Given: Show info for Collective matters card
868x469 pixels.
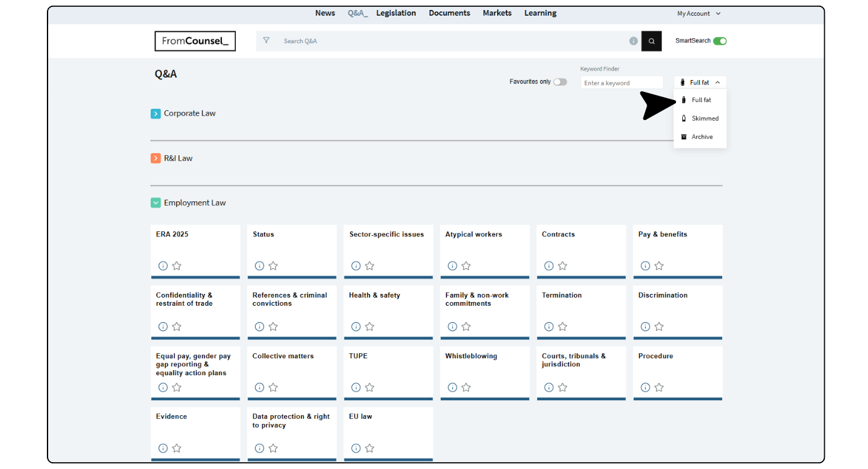Looking at the screenshot, I should pos(260,387).
